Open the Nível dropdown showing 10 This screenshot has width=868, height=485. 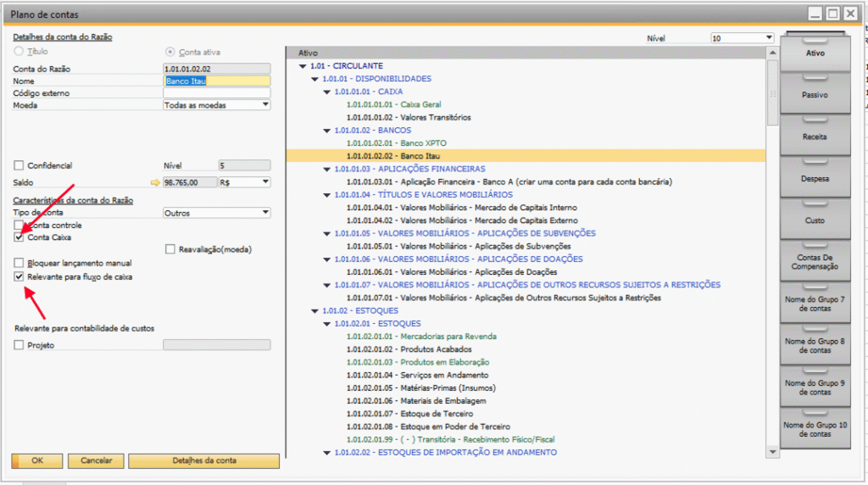[x=769, y=38]
